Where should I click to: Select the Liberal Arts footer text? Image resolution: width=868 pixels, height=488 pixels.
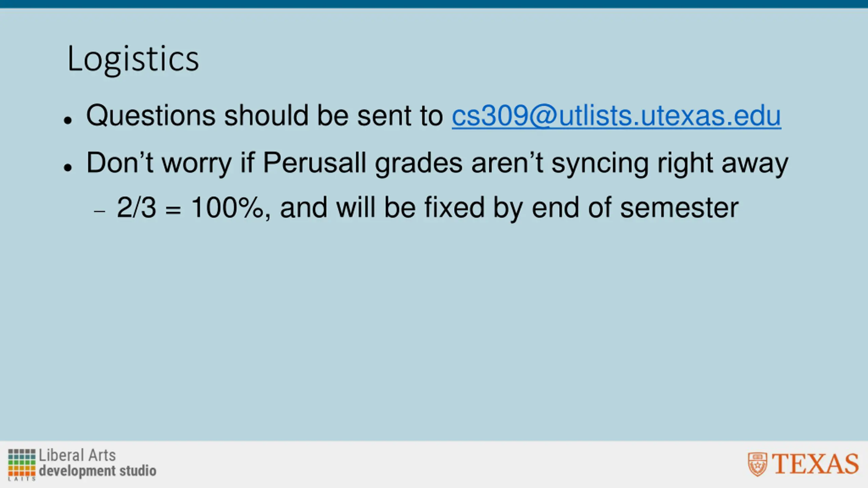tap(77, 455)
